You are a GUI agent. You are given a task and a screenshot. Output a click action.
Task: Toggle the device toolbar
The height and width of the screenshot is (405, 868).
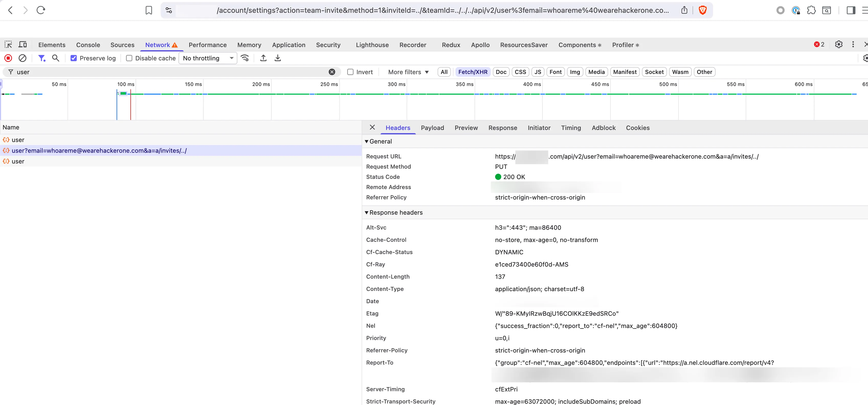(x=22, y=44)
